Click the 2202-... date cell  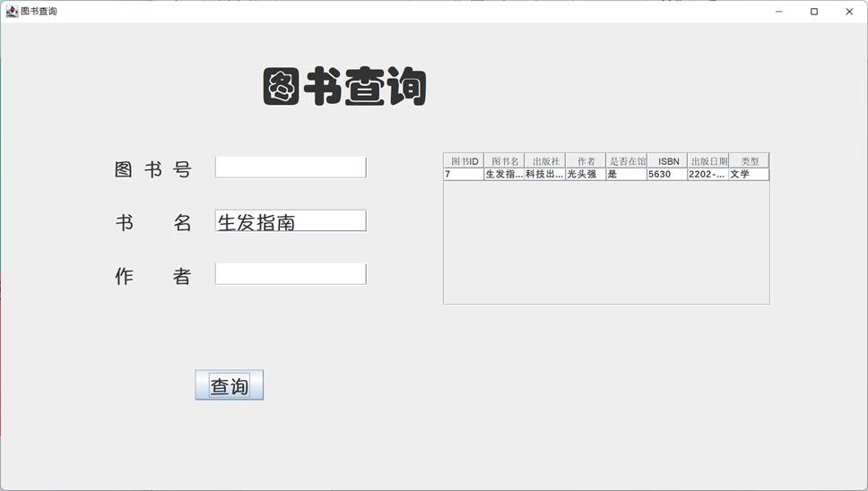click(708, 174)
